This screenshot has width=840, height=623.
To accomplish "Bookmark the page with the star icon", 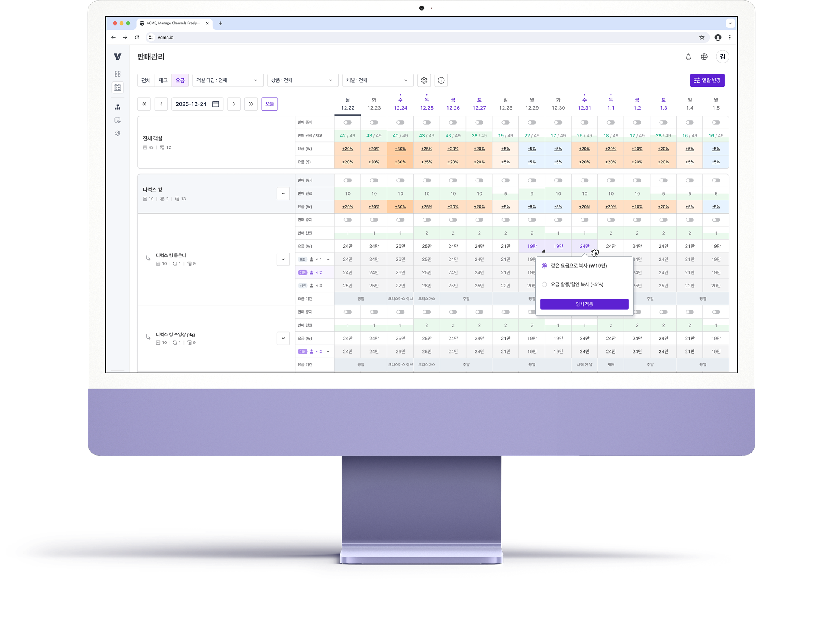I will 702,37.
